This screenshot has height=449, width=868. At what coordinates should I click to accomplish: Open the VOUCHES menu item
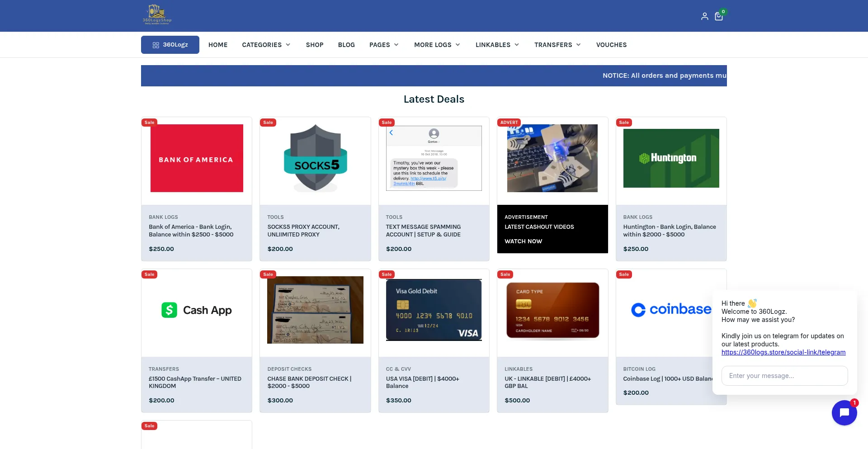click(x=611, y=45)
